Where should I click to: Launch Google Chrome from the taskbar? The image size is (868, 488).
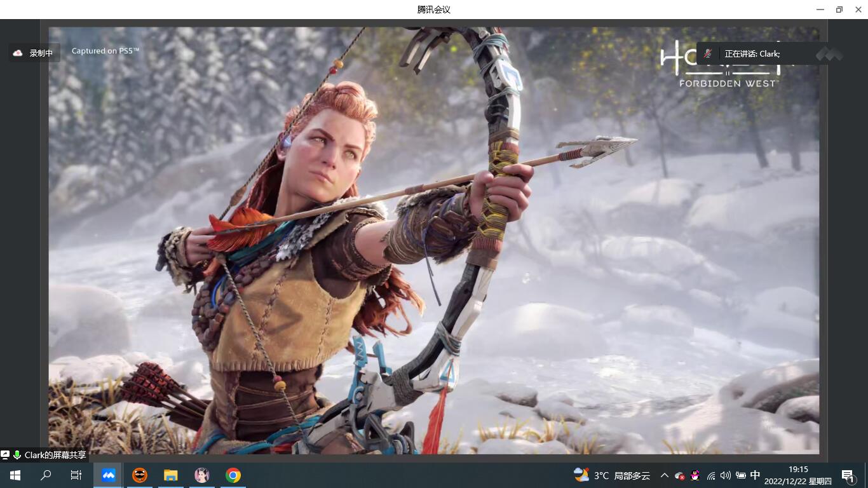233,475
